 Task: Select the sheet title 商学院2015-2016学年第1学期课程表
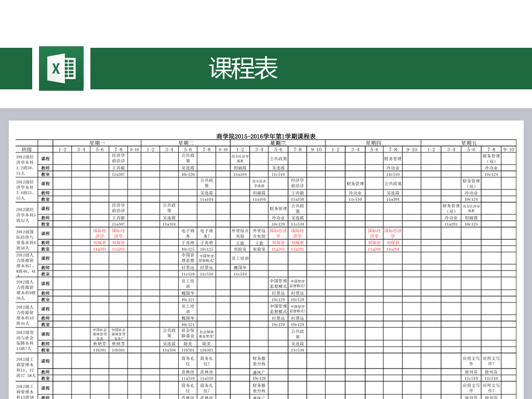[x=266, y=137]
